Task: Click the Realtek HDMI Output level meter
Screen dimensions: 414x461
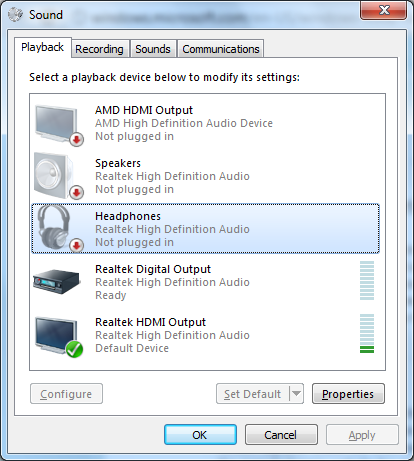Action: click(367, 334)
